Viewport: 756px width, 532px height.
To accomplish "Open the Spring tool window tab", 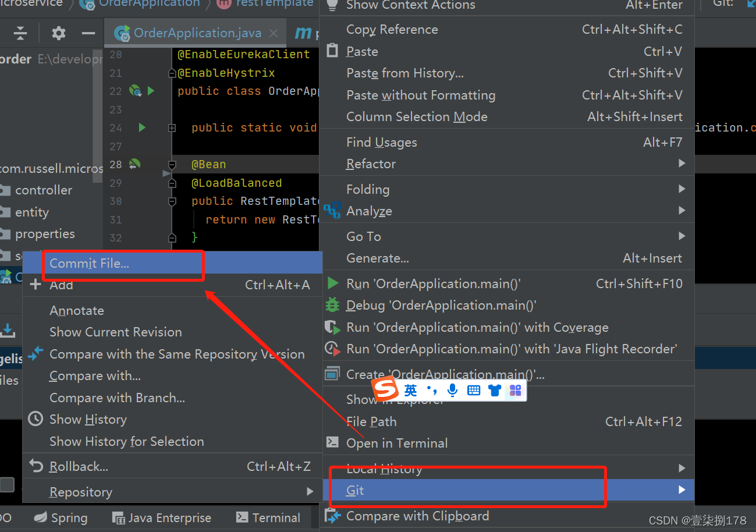I will click(x=61, y=517).
